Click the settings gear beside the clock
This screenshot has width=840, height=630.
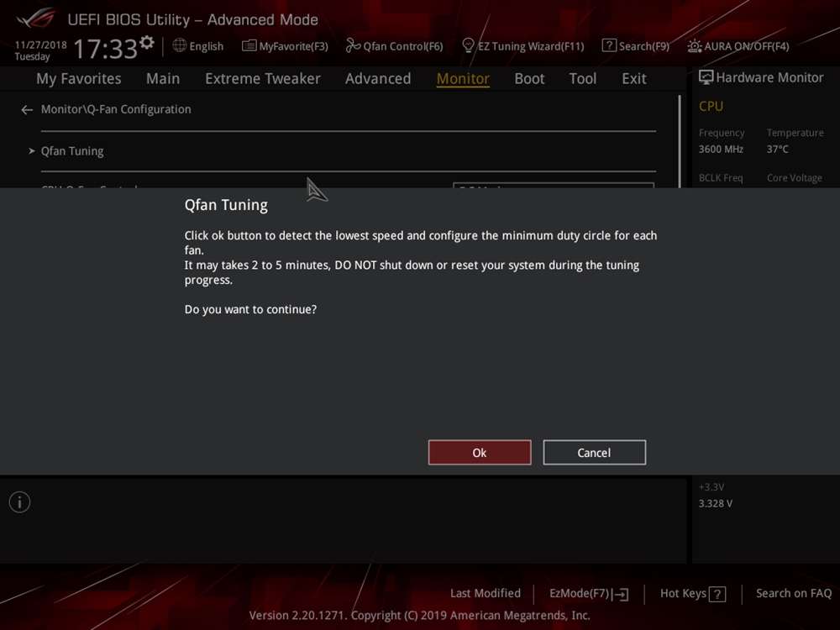[x=147, y=42]
